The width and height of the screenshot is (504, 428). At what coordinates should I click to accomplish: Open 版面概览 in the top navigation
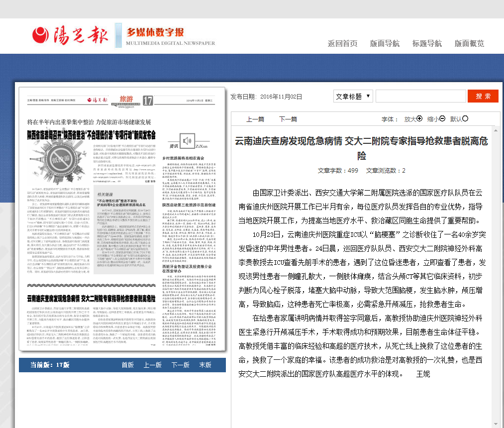[x=469, y=43]
